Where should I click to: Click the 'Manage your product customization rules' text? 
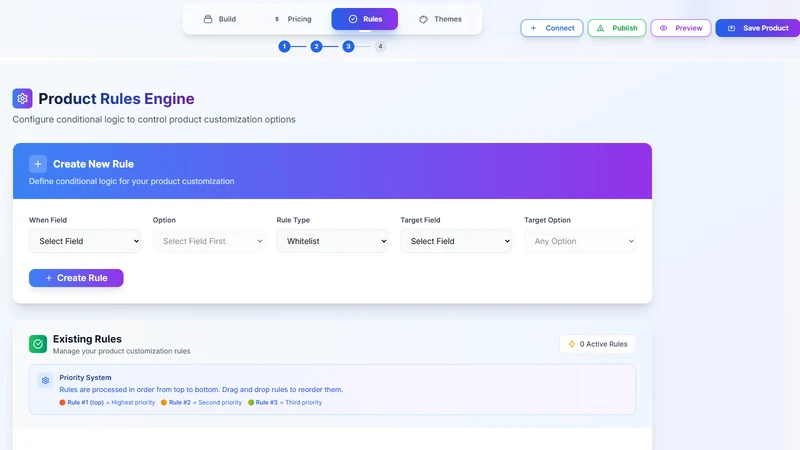pyautogui.click(x=121, y=351)
